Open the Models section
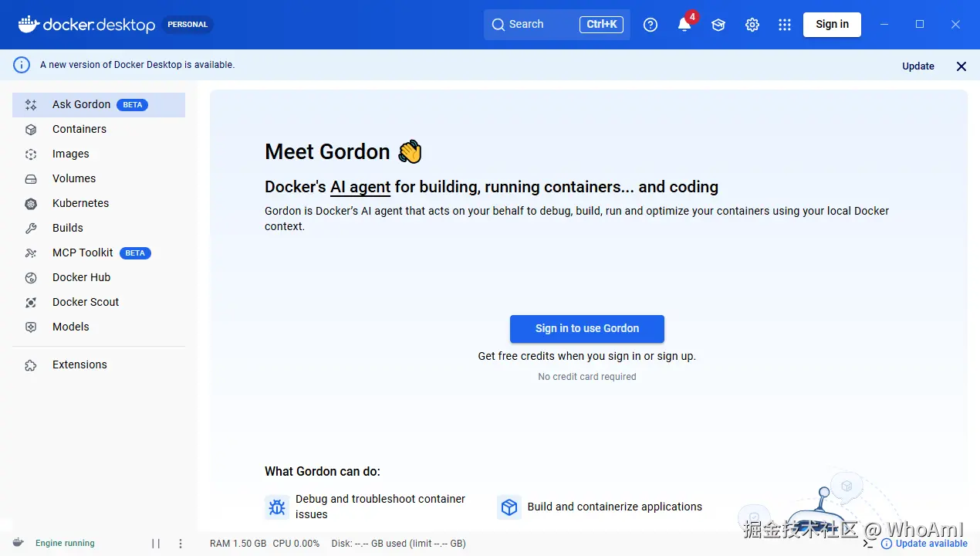The image size is (980, 556). coord(70,327)
